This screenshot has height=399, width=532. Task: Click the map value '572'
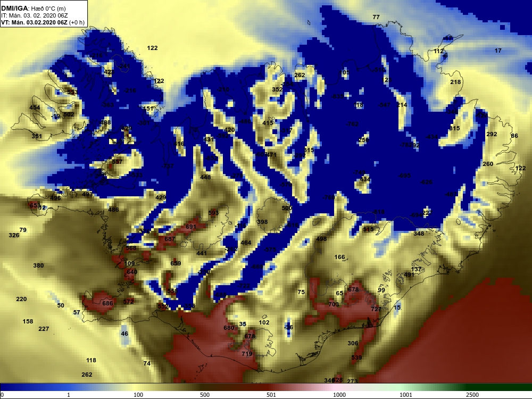tap(128, 301)
